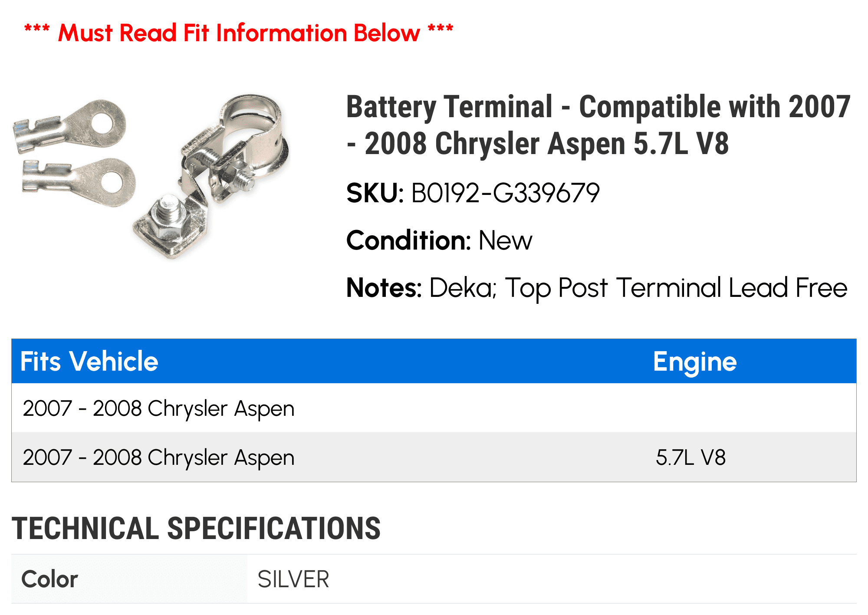Select the second Chrysler Aspen row with engine
Viewport: 868px width, 615px height.
click(x=434, y=457)
